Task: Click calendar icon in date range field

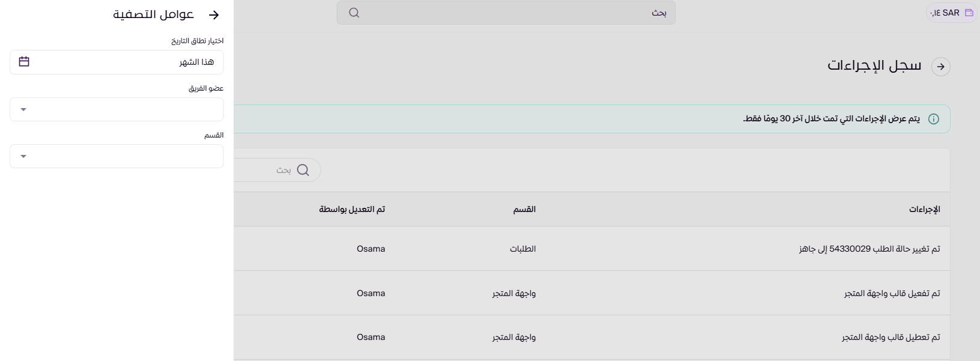Action: pos(24,62)
